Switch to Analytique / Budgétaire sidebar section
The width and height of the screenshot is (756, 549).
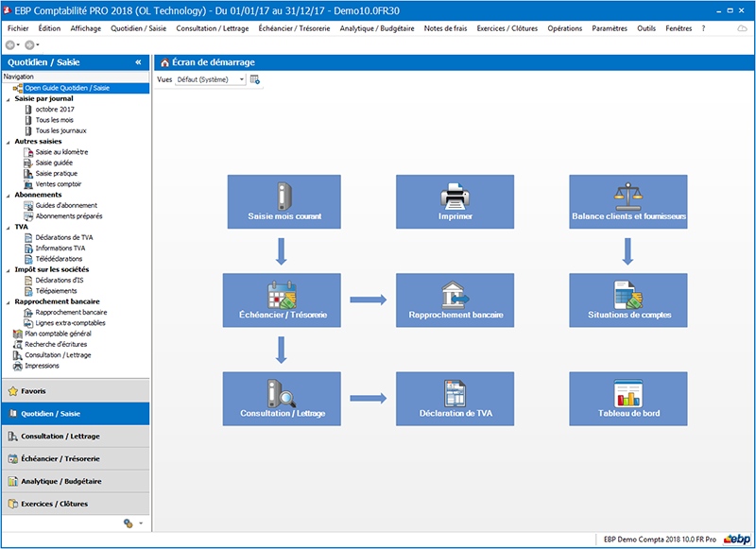76,482
